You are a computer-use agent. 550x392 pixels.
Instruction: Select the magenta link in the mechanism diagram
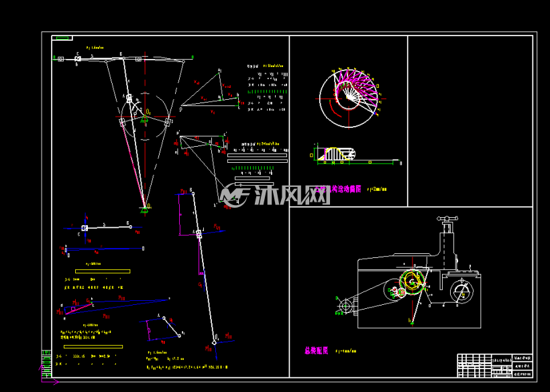(133, 165)
